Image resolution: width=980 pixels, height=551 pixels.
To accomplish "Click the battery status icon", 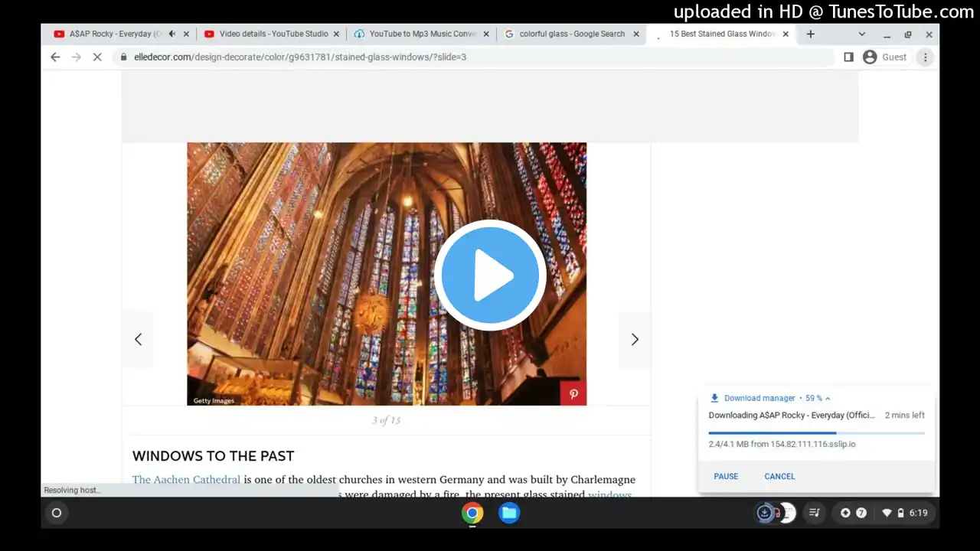I will [x=900, y=513].
